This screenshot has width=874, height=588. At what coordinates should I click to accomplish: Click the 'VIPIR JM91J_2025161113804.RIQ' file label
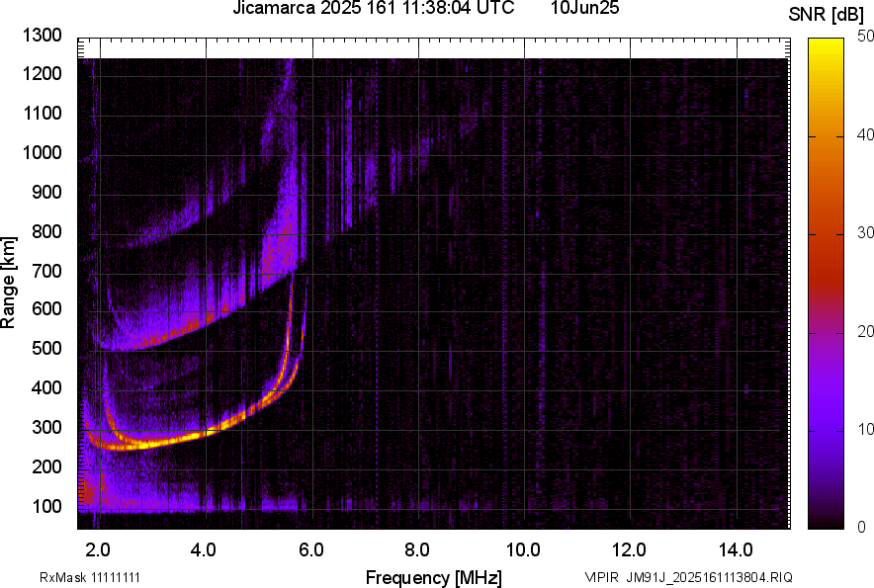[x=688, y=577]
